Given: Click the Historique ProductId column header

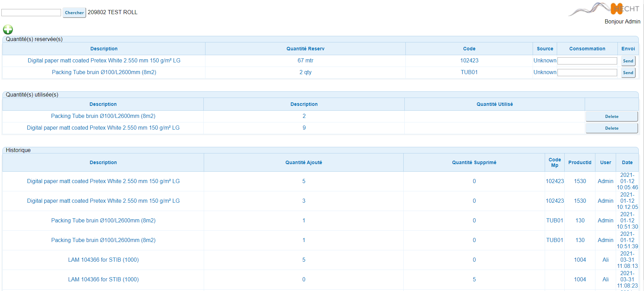Looking at the screenshot, I should click(x=580, y=163).
